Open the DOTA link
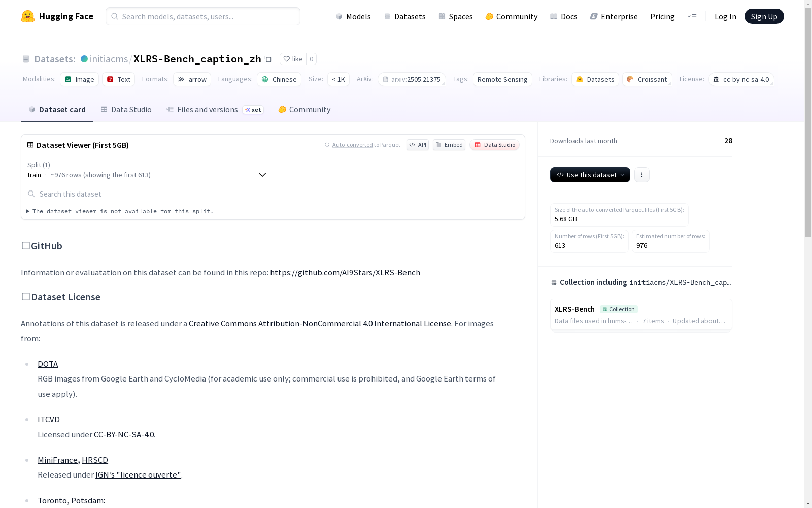The image size is (812, 508). (48, 364)
